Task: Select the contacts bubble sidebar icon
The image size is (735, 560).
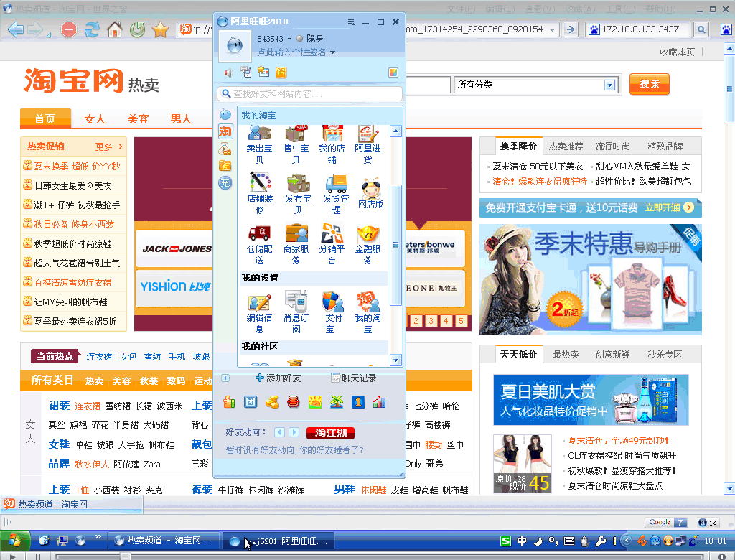Action: pyautogui.click(x=225, y=114)
